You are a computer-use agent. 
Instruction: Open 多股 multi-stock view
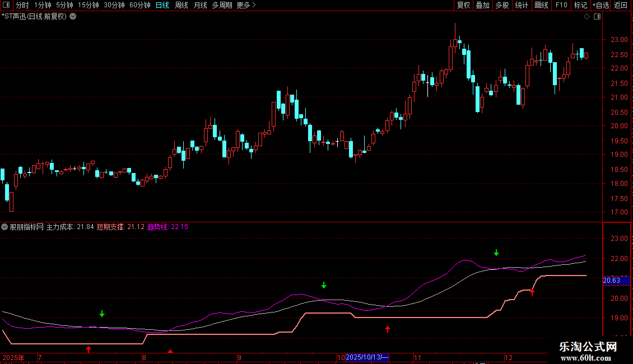tap(502, 5)
